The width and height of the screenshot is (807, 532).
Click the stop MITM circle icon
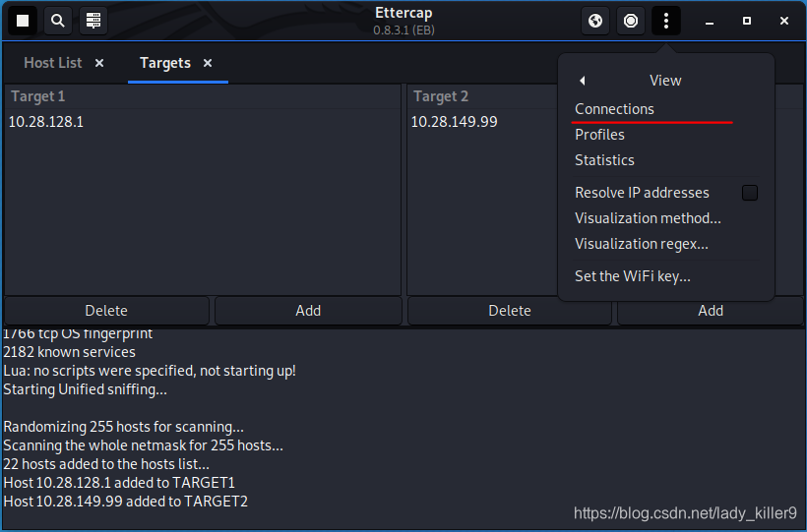pyautogui.click(x=631, y=21)
